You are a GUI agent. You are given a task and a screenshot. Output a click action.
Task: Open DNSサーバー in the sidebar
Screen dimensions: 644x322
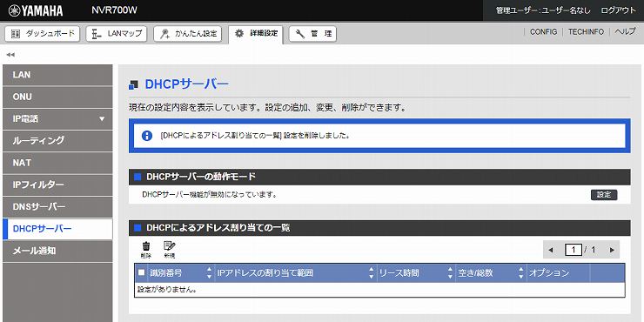[57, 207]
